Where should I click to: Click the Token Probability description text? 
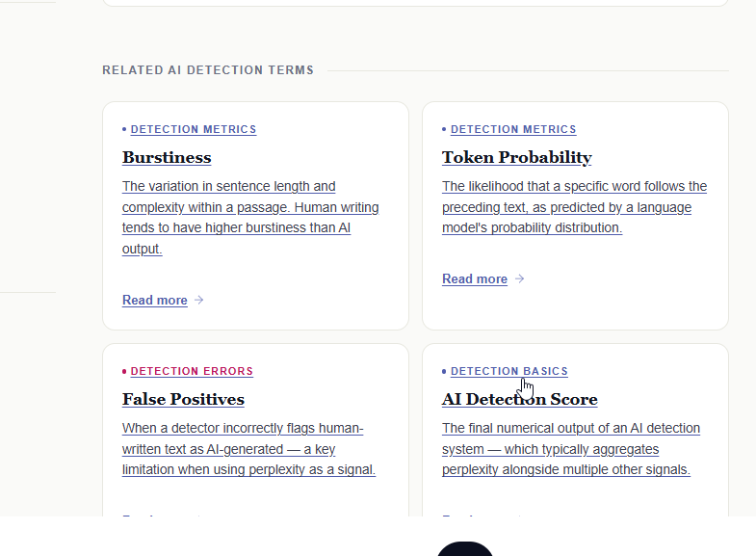coord(574,207)
